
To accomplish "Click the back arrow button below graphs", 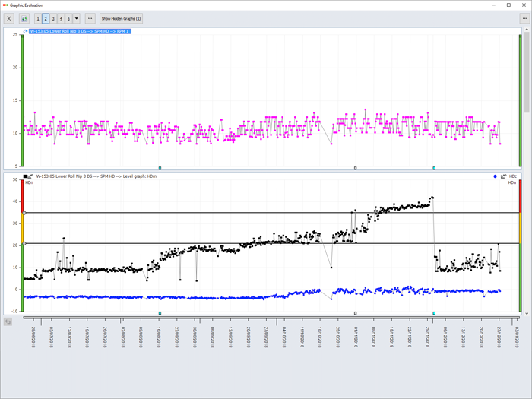I will 8,321.
